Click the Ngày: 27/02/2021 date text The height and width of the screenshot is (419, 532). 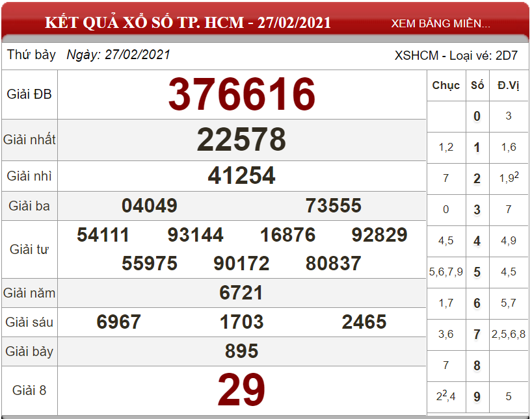click(x=118, y=55)
